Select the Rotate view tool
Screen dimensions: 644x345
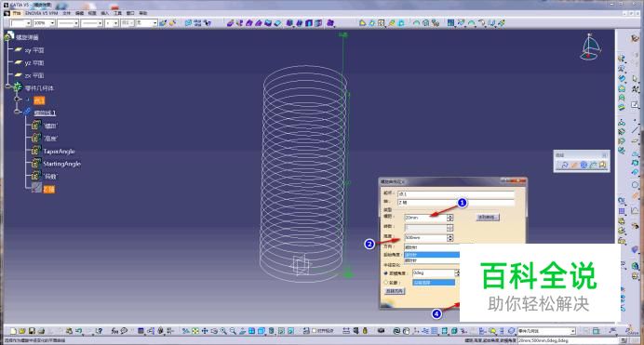(214, 331)
